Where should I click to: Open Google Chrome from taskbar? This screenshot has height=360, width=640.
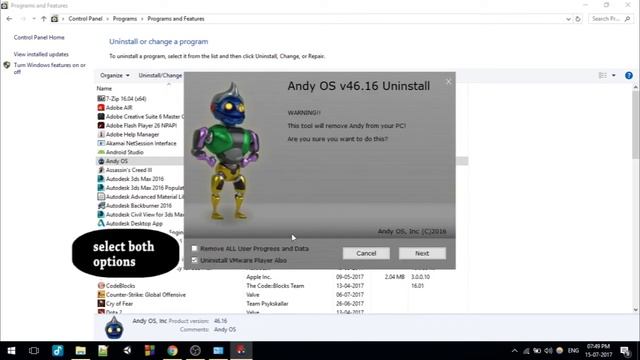click(172, 351)
